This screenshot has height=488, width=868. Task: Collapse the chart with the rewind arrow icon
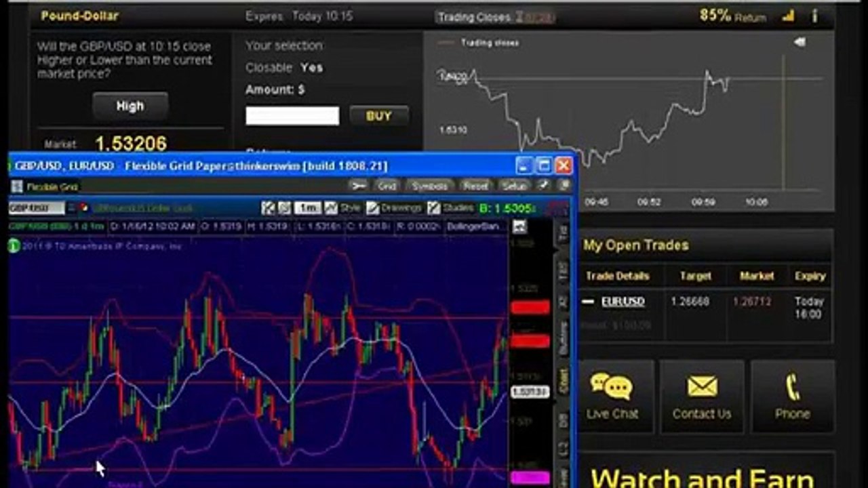(800, 42)
